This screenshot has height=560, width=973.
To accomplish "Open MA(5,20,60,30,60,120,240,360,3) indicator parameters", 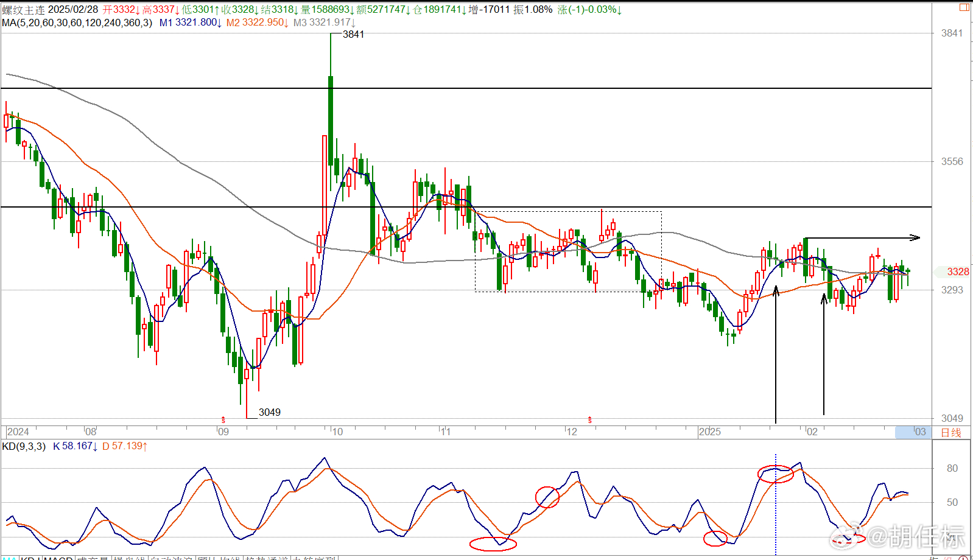I will tap(77, 23).
